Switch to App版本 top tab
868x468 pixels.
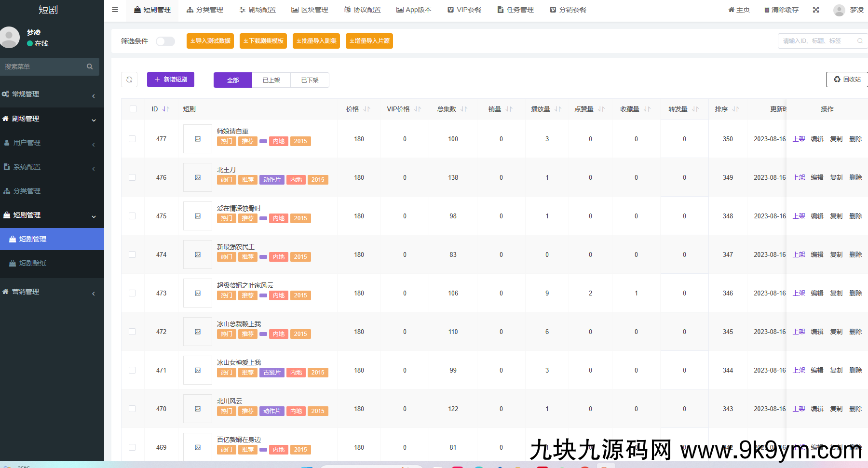coord(414,10)
